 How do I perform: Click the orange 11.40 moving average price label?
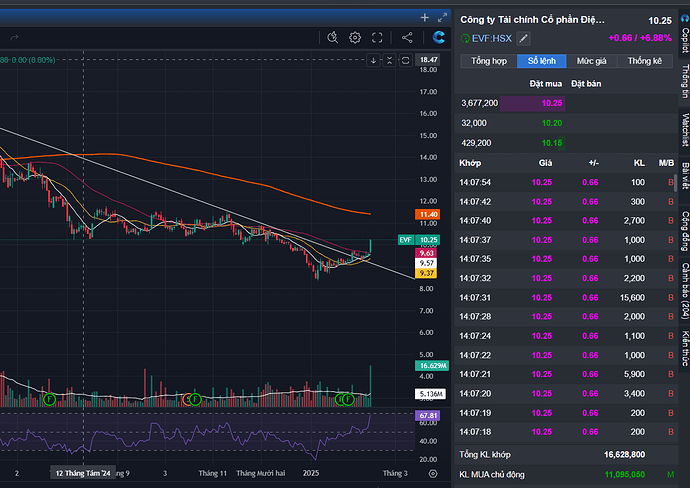[428, 215]
